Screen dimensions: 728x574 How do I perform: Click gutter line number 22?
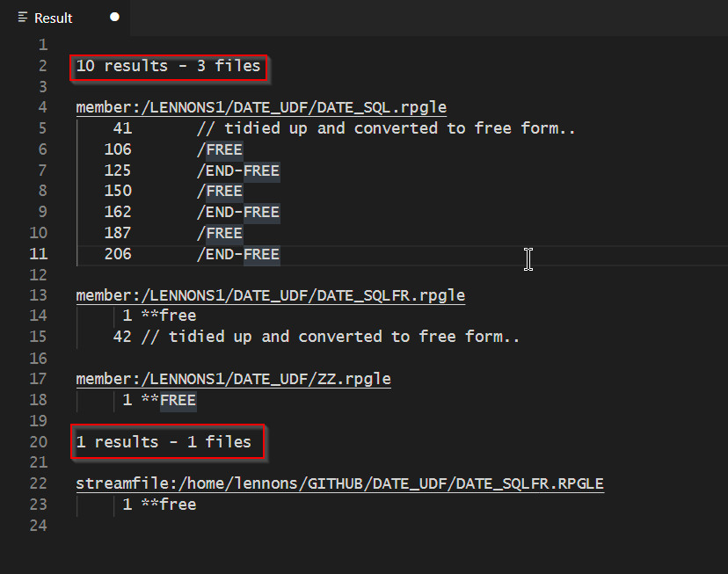(38, 483)
